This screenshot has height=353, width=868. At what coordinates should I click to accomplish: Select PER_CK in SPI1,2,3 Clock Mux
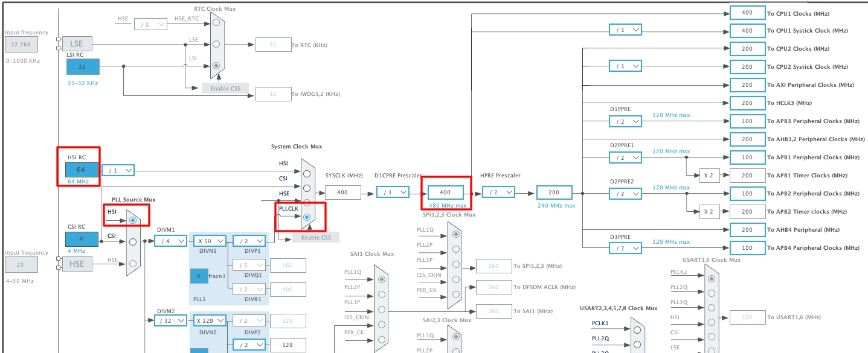click(x=455, y=294)
